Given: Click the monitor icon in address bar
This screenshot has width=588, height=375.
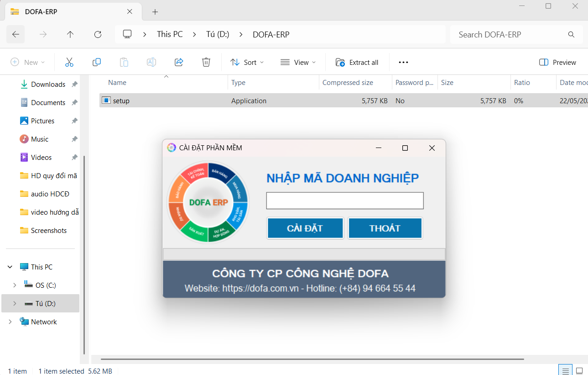Looking at the screenshot, I should click(127, 34).
